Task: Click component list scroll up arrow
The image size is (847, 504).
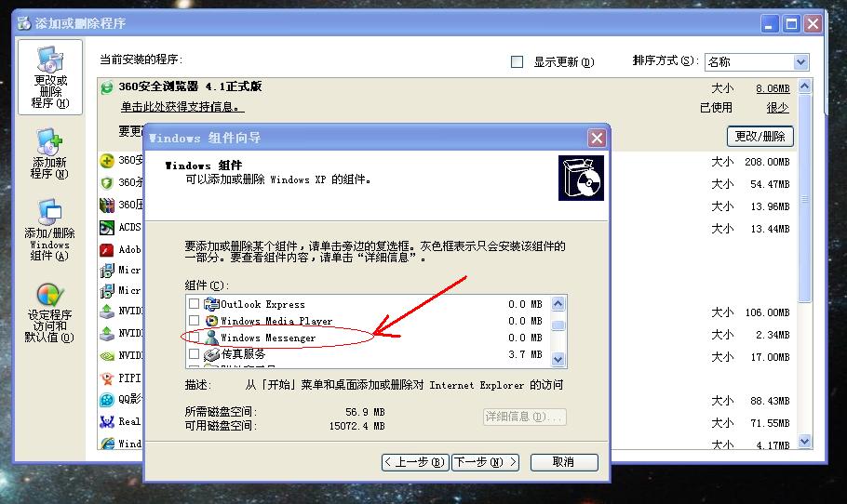Action: tap(558, 303)
